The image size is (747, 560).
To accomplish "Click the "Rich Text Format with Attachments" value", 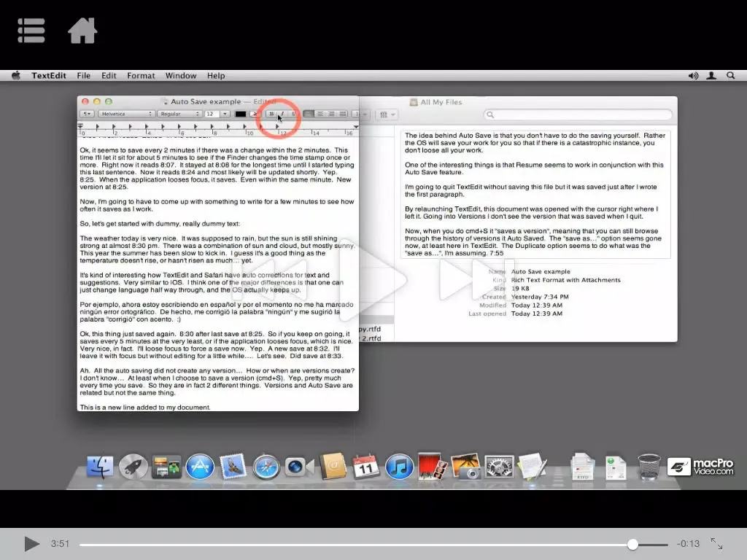I will pos(565,280).
